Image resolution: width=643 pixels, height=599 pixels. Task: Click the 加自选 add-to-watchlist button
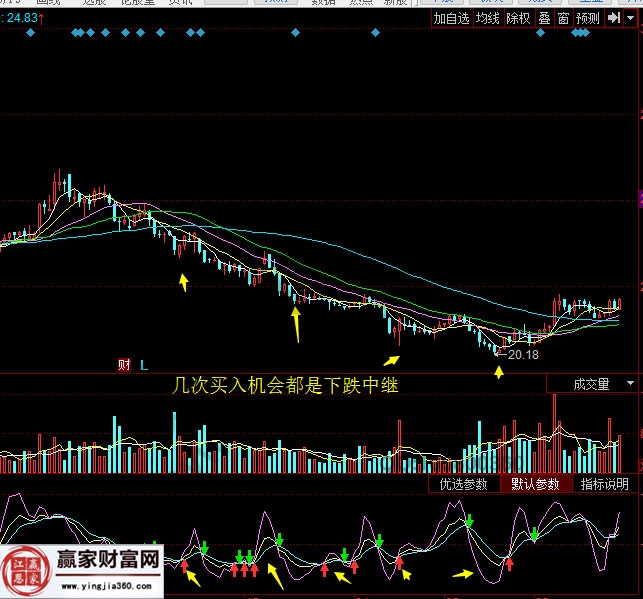[451, 18]
